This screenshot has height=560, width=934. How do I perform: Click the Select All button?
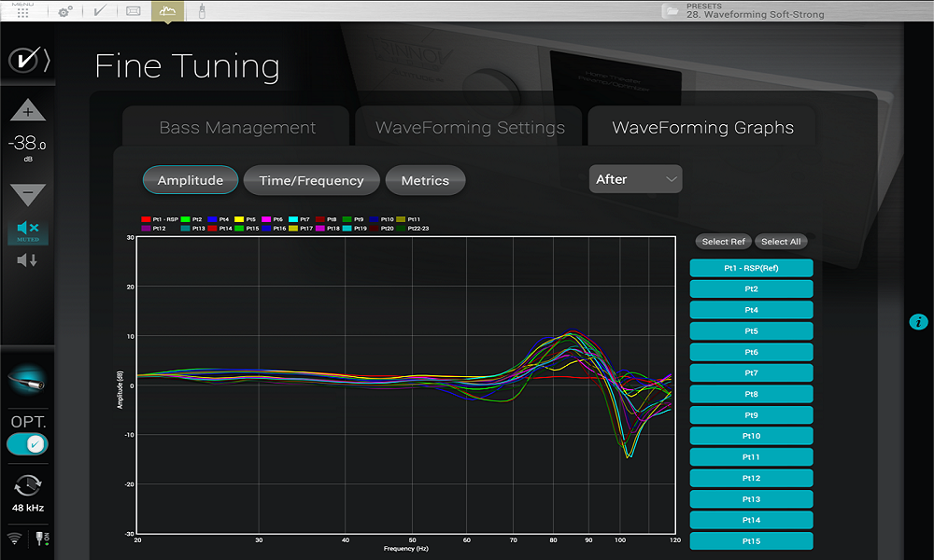[x=781, y=242]
